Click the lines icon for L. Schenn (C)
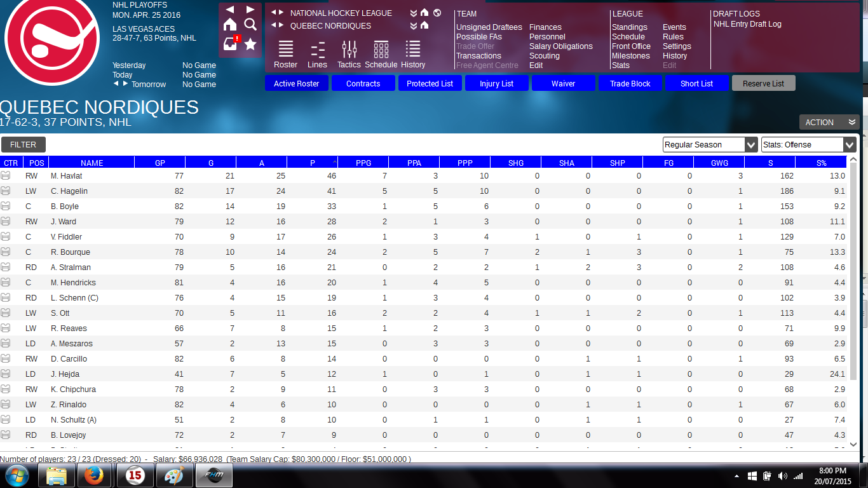Viewport: 868px width, 488px height. (x=6, y=298)
